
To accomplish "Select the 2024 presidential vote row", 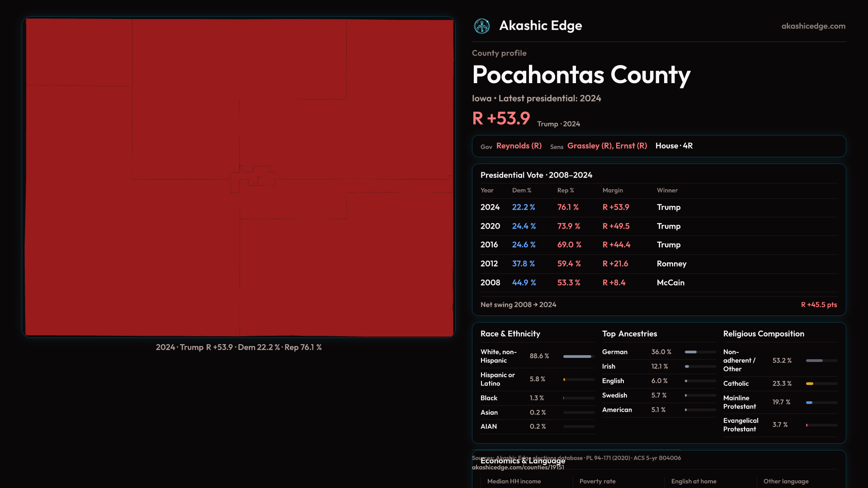I will point(658,207).
